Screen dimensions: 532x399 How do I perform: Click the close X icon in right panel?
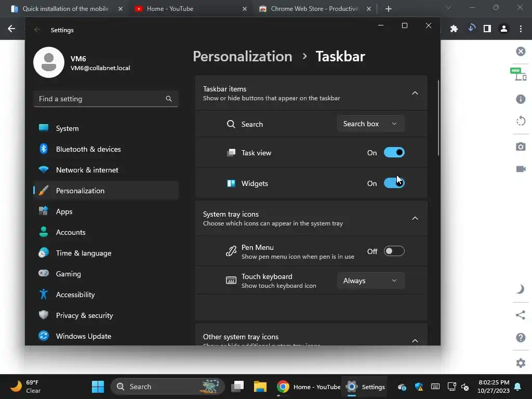tap(521, 51)
